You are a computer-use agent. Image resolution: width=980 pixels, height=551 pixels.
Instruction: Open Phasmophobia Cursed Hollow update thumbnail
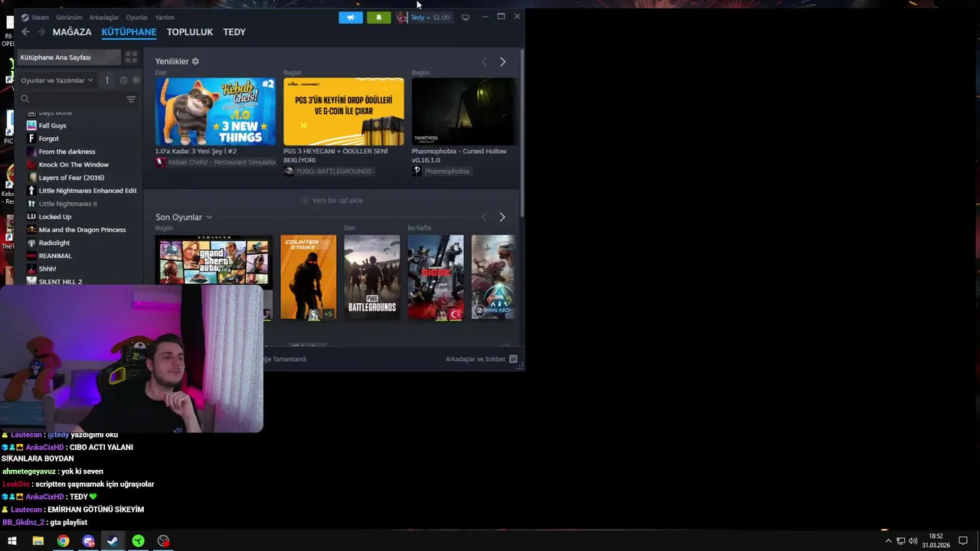pyautogui.click(x=464, y=112)
